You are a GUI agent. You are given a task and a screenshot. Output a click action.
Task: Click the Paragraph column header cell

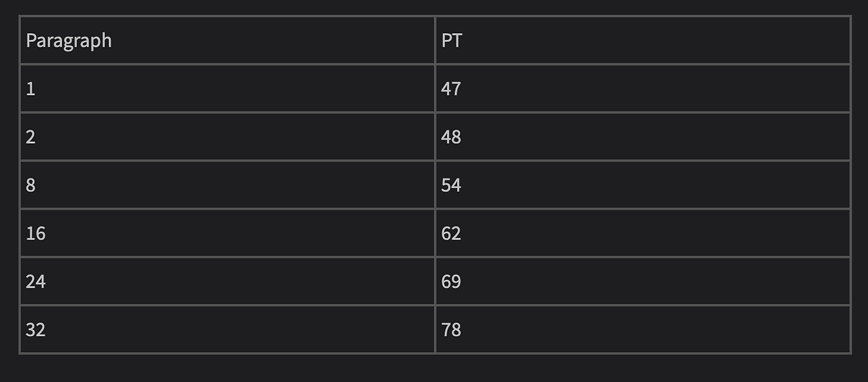tap(227, 40)
